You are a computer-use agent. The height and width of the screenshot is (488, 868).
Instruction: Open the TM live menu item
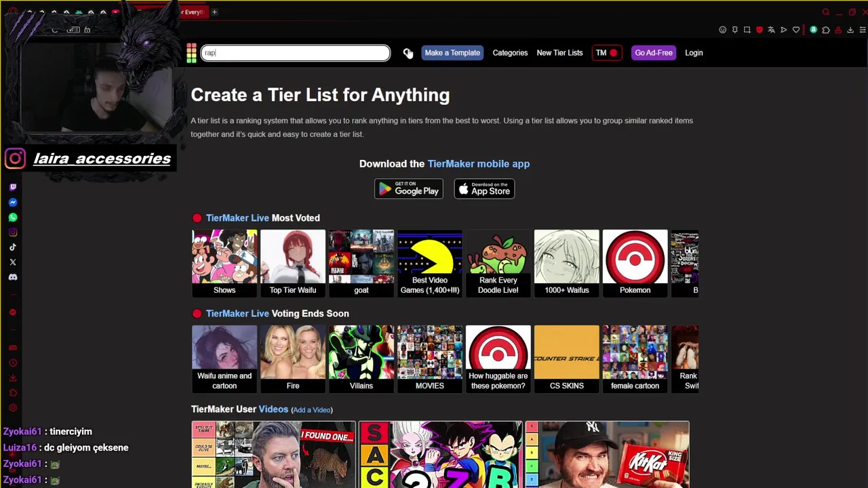click(x=606, y=53)
